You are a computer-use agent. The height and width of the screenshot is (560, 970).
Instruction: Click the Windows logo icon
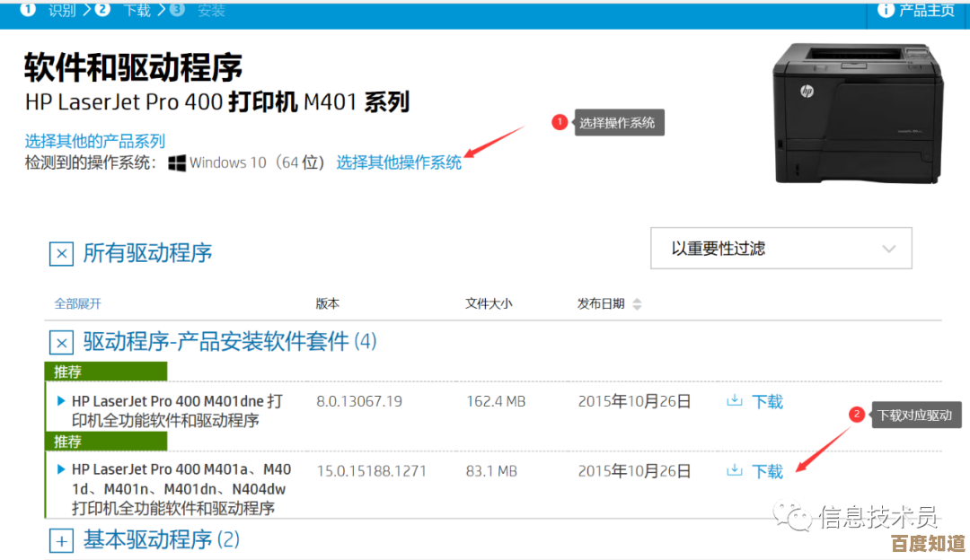coord(177,162)
